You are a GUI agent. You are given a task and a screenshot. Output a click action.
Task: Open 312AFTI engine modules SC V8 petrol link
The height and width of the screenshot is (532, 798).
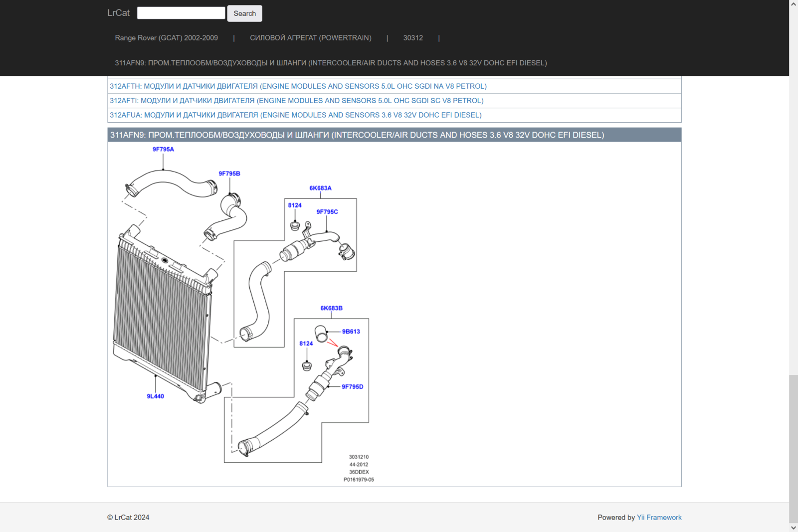tap(297, 101)
